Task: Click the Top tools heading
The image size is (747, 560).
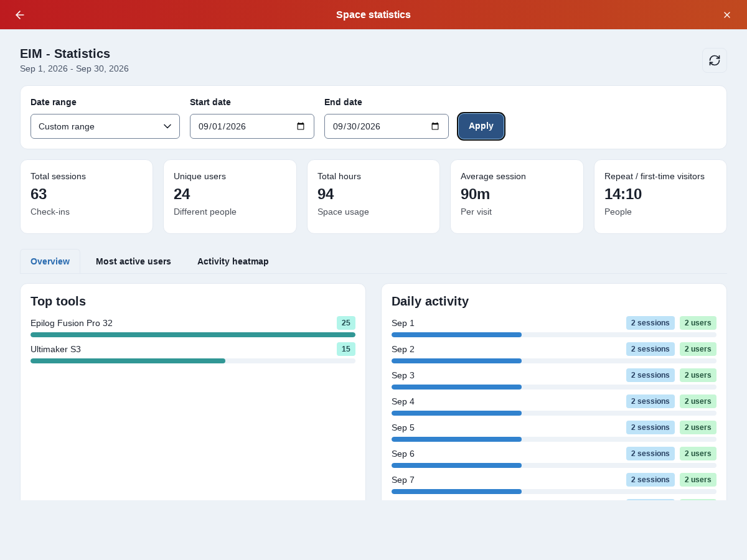Action: (x=58, y=301)
